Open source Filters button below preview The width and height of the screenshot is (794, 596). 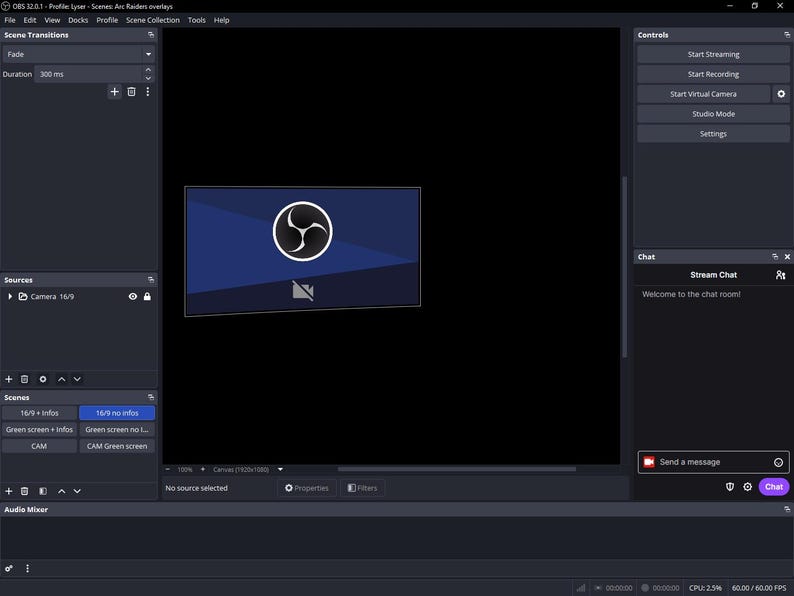click(363, 488)
